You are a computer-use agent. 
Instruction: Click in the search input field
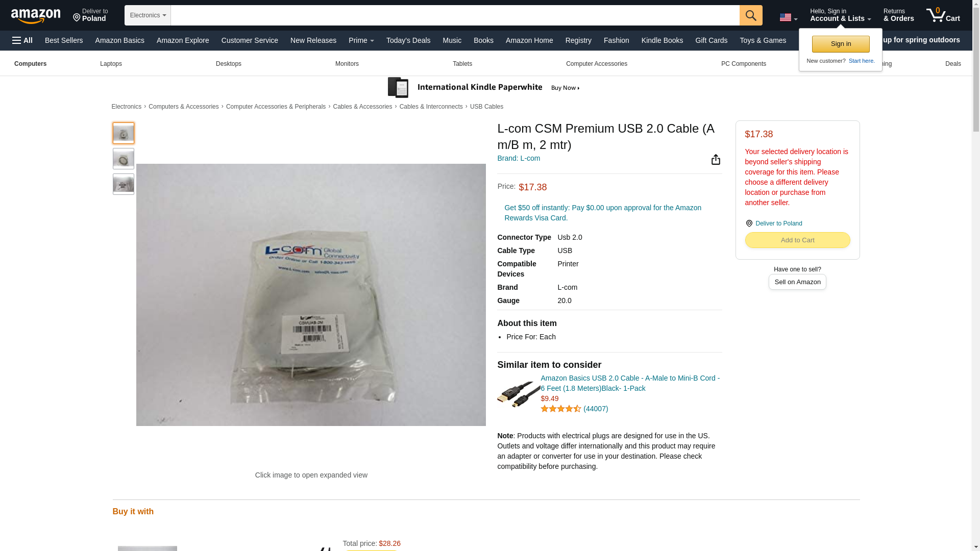pos(455,15)
